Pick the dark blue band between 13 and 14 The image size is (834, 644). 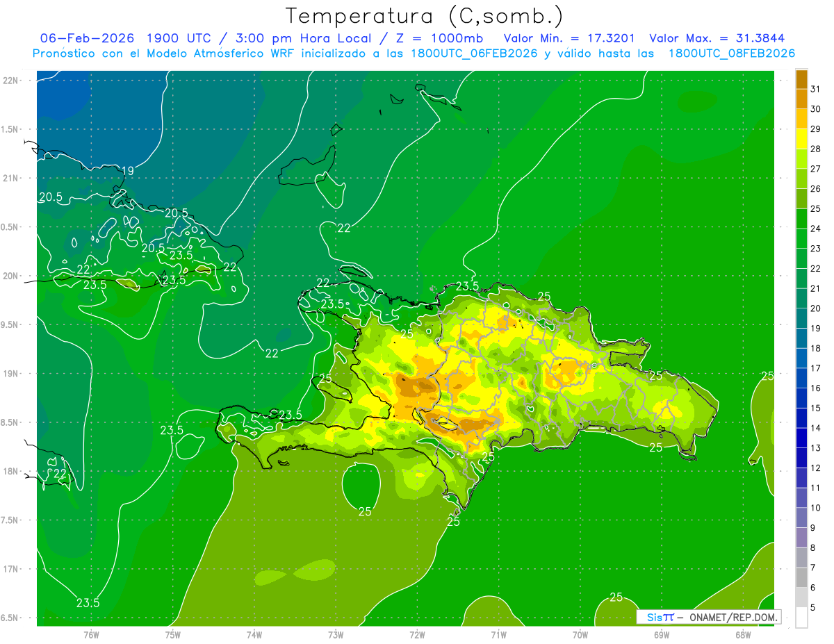point(801,438)
